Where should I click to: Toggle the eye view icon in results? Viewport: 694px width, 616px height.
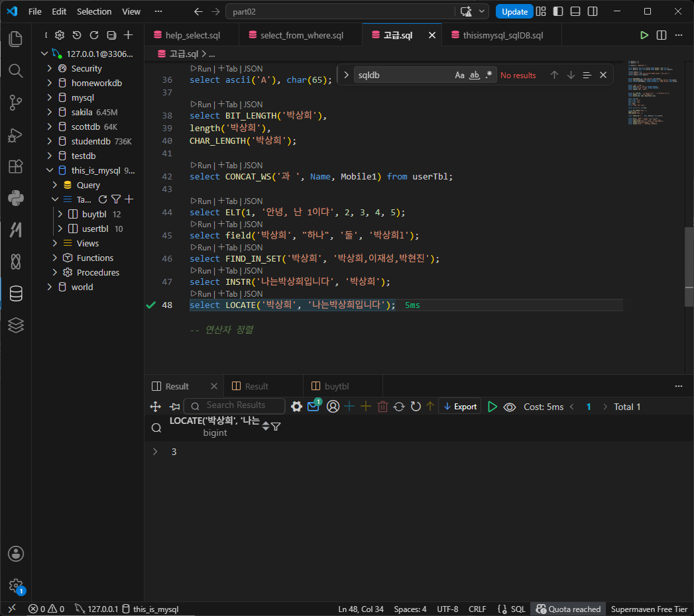(x=510, y=407)
